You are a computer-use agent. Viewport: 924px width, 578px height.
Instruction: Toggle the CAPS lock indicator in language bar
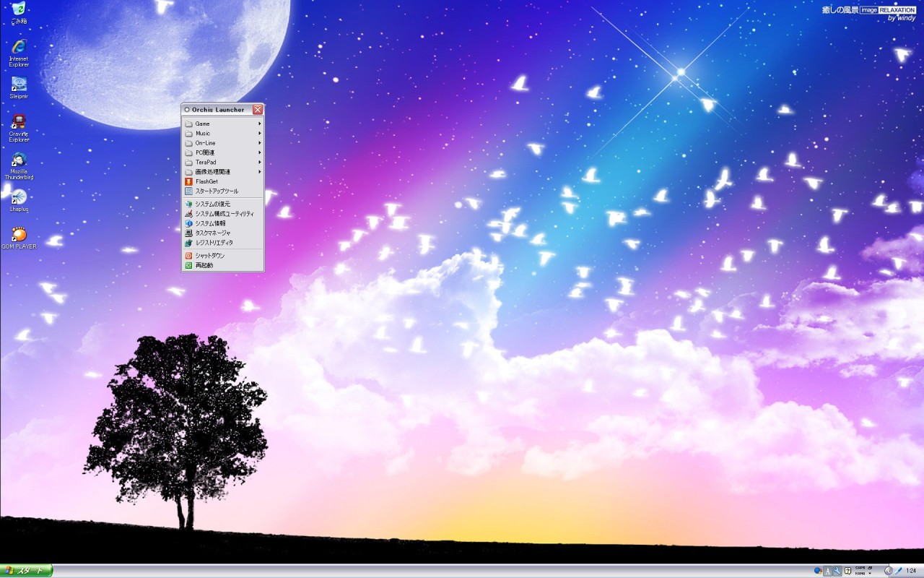pyautogui.click(x=860, y=568)
